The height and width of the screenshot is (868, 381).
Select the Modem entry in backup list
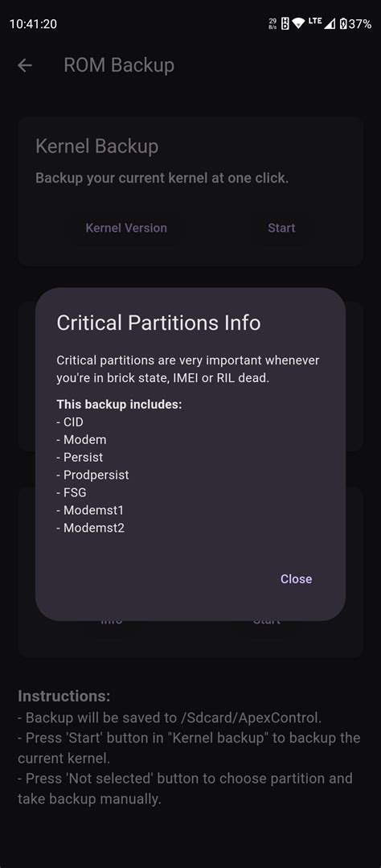point(81,439)
